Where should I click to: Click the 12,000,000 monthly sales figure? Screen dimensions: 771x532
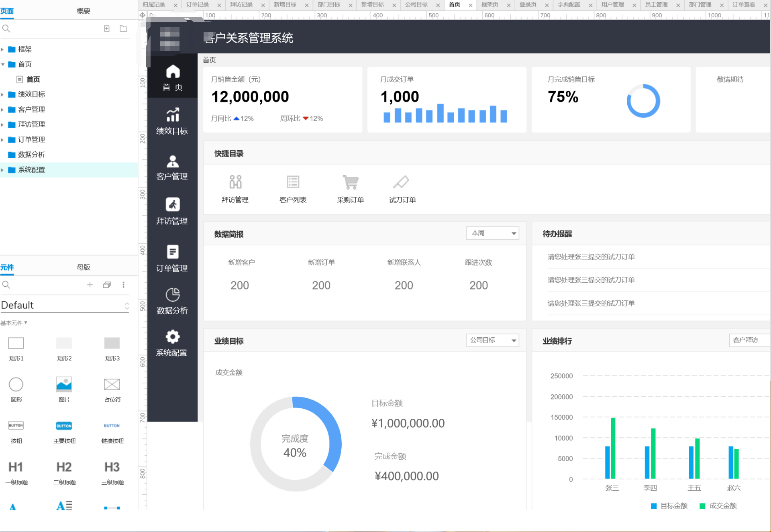tap(250, 97)
